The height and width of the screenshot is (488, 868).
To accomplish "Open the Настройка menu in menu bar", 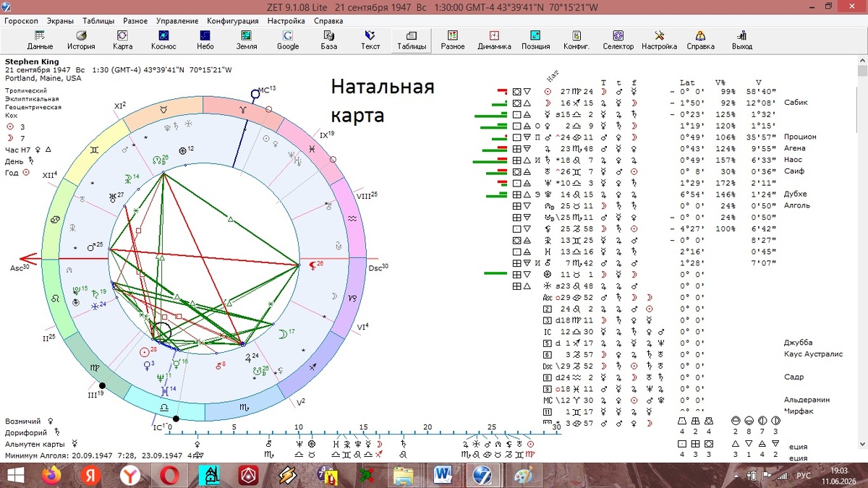I will (x=286, y=21).
